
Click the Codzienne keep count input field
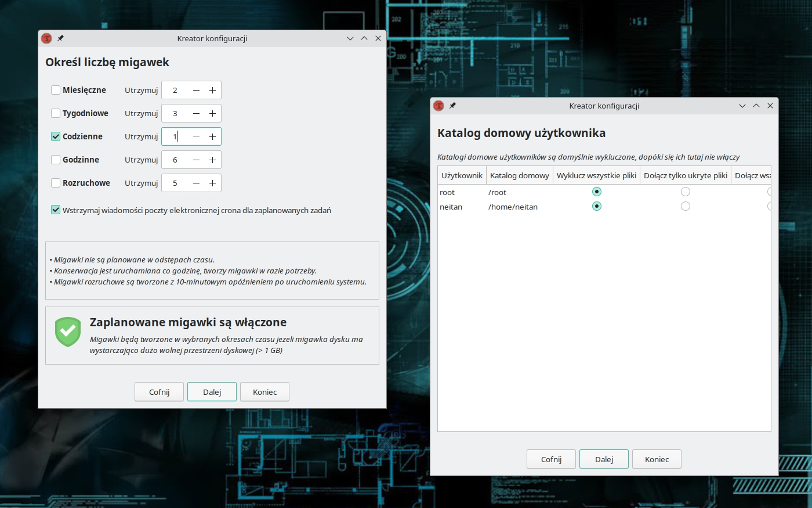click(x=175, y=137)
